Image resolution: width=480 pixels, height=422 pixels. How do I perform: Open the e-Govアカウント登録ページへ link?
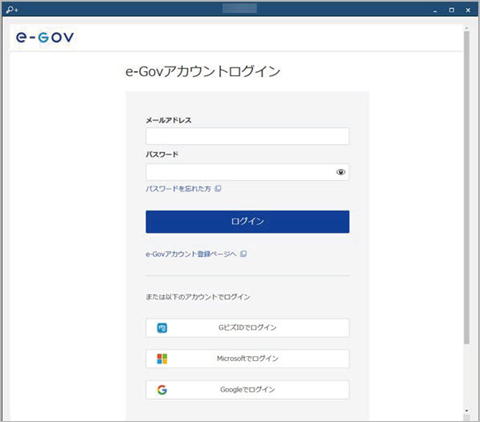tap(191, 254)
